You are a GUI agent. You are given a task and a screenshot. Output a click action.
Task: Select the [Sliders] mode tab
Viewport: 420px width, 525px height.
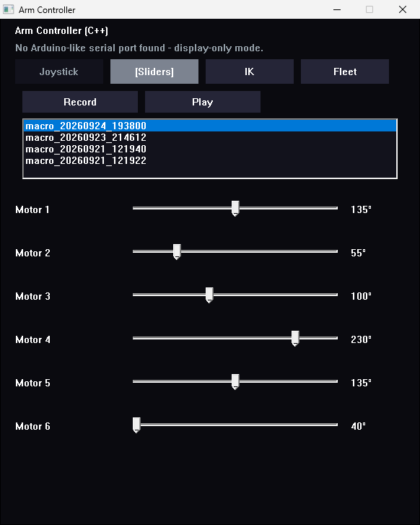(154, 71)
